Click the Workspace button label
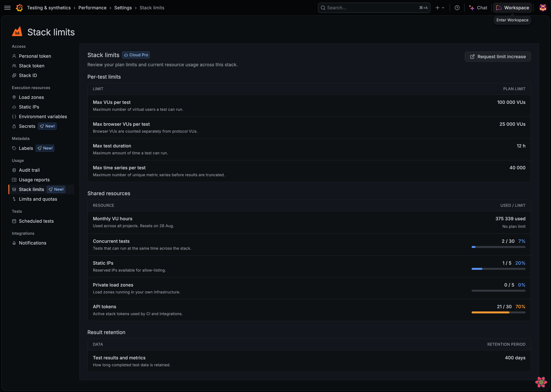This screenshot has width=551, height=392. 516,8
